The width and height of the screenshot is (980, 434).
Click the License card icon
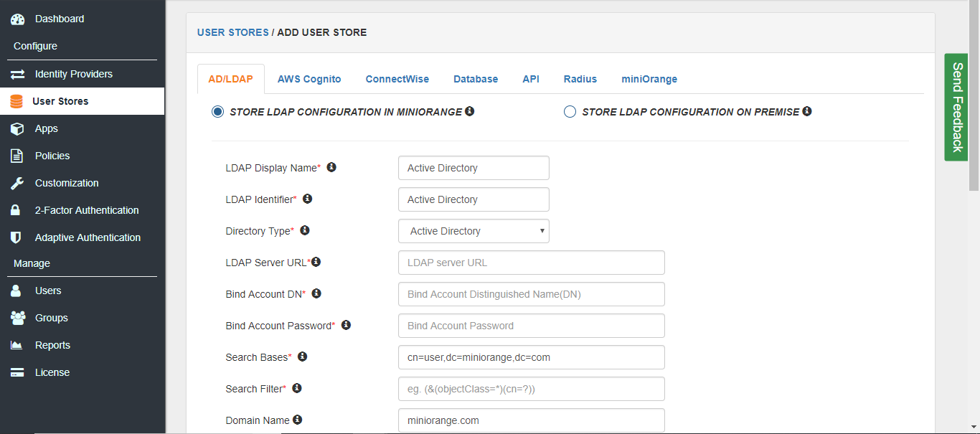pyautogui.click(x=17, y=372)
